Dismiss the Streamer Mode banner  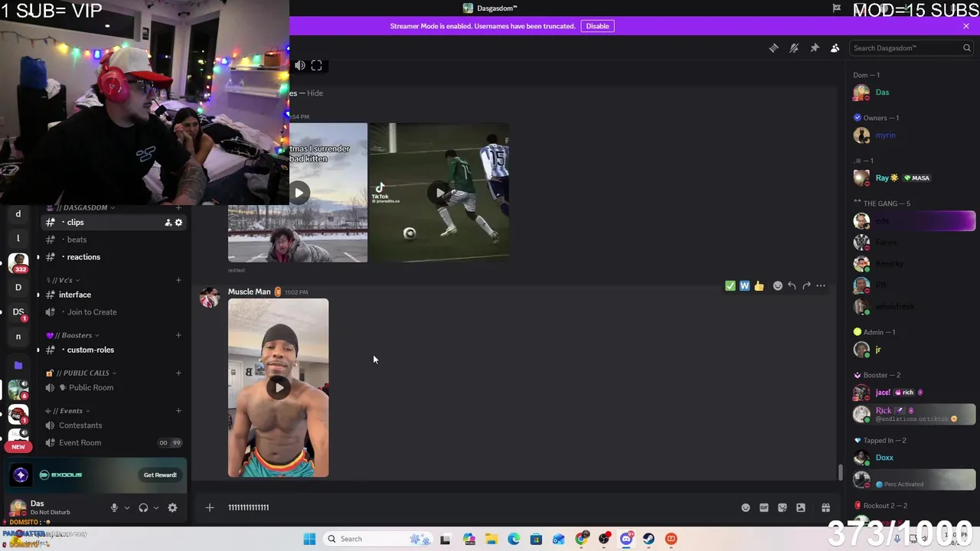click(x=966, y=26)
